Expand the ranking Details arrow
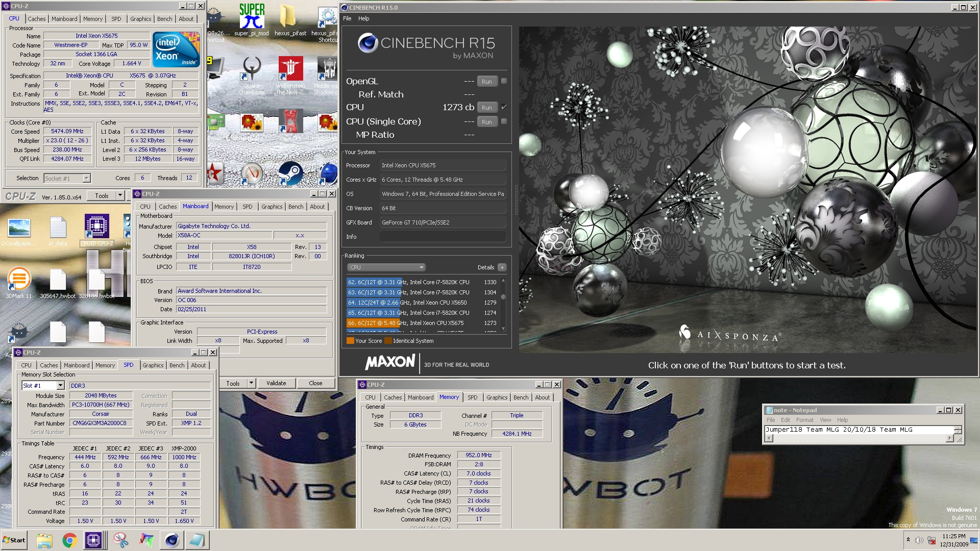 502,267
